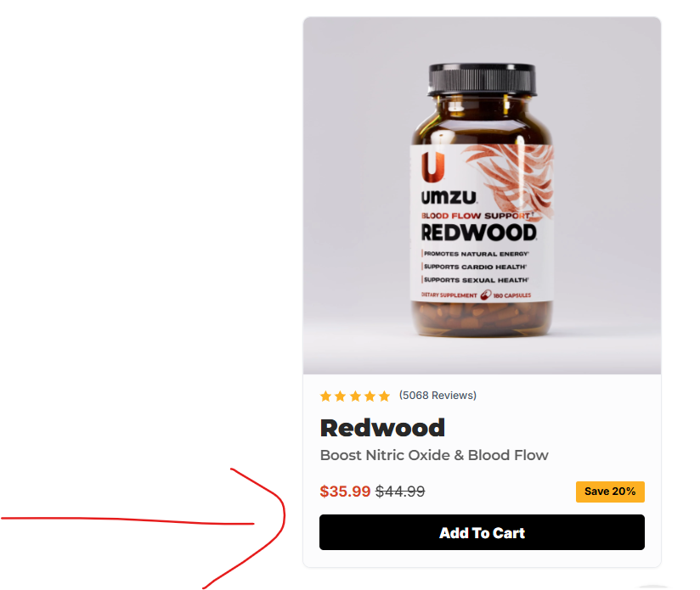
Task: Click the Save 20% badge
Action: tap(610, 492)
